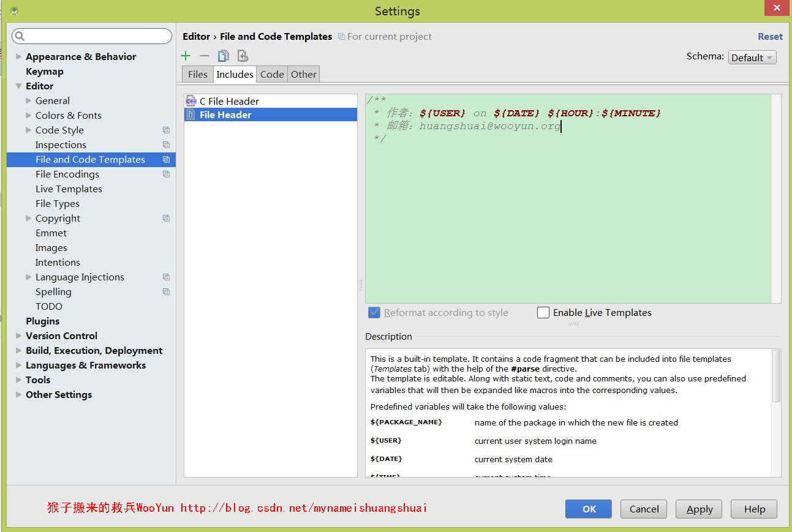Toggle Reformat according to style checkbox
This screenshot has width=792, height=532.
tap(374, 313)
